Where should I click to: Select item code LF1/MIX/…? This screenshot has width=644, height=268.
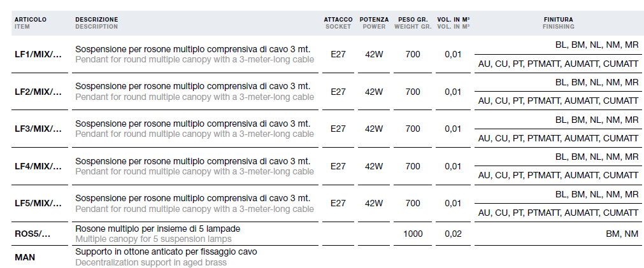click(38, 54)
